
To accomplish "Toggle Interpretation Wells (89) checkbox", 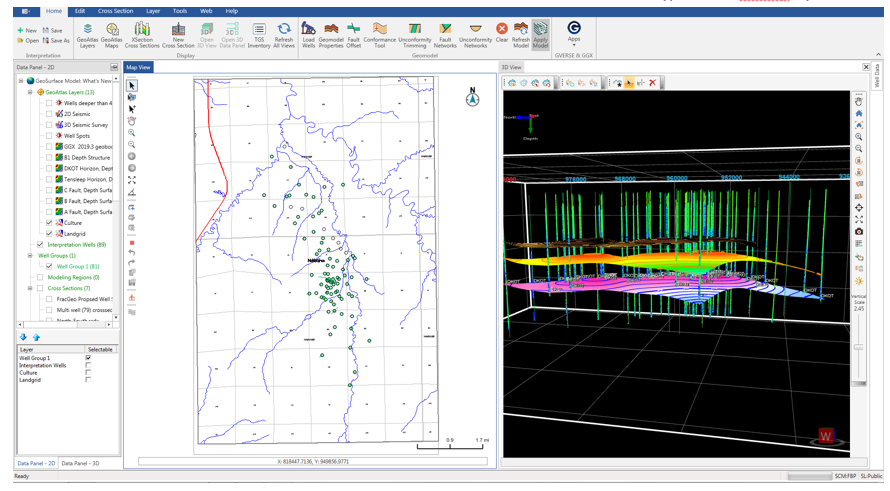I will 40,245.
